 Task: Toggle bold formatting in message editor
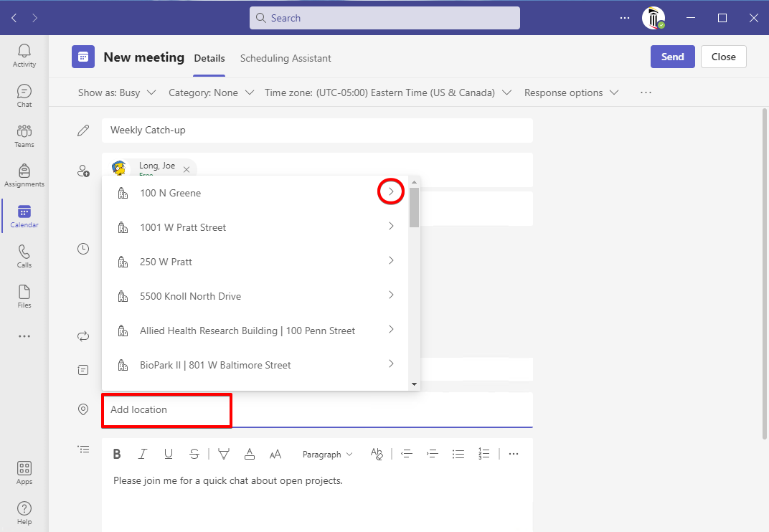pos(117,454)
